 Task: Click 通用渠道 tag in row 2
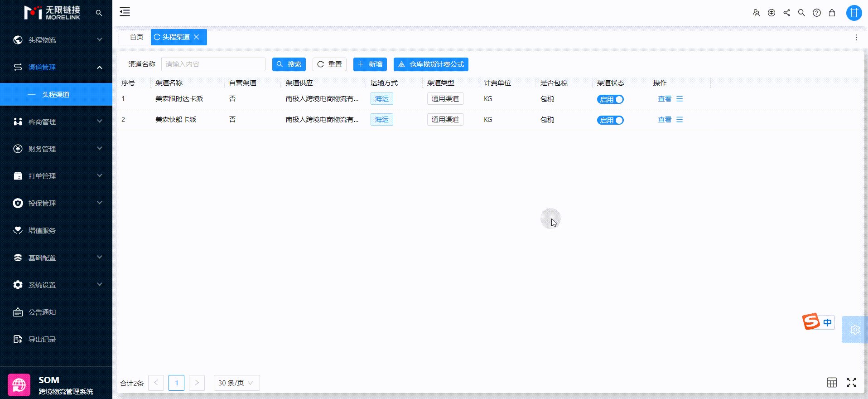coord(445,120)
